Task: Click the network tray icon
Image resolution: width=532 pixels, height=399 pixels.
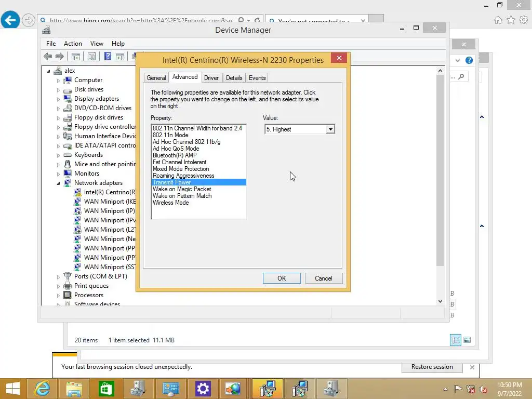Action: 470,389
